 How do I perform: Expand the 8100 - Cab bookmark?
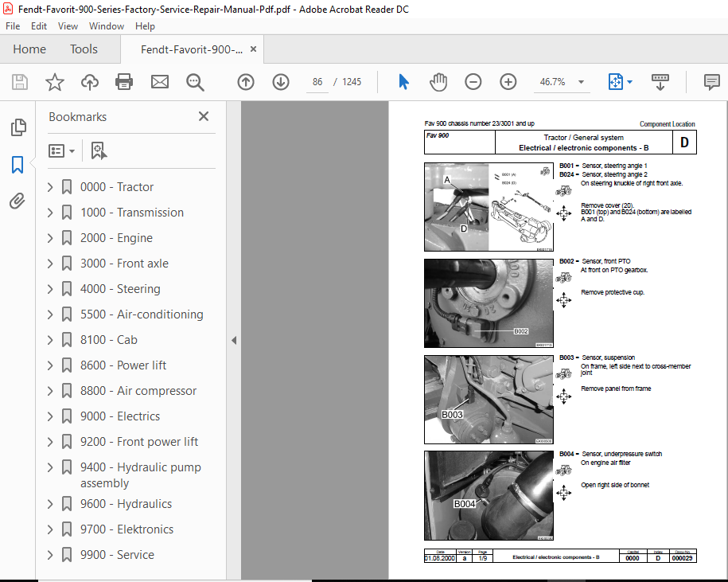click(50, 340)
